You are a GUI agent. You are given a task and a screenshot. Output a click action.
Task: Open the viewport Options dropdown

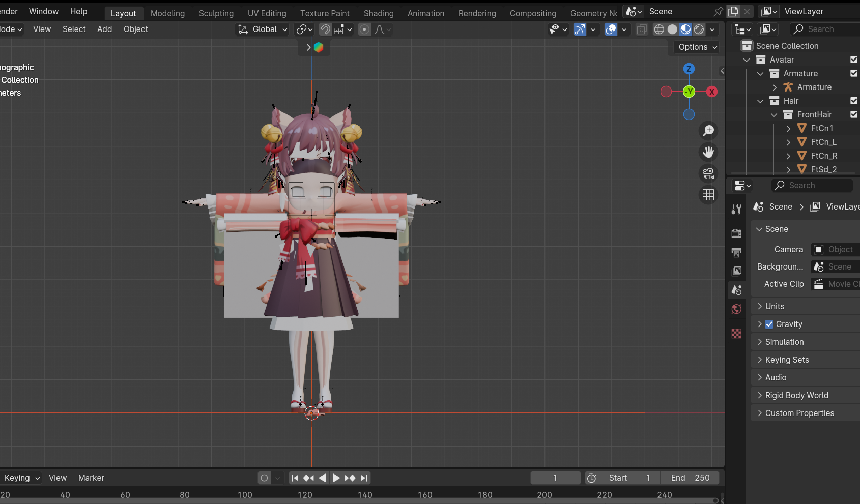pos(697,47)
